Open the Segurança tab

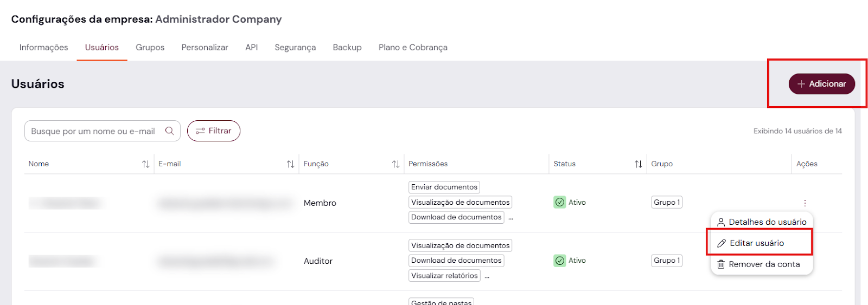[295, 47]
